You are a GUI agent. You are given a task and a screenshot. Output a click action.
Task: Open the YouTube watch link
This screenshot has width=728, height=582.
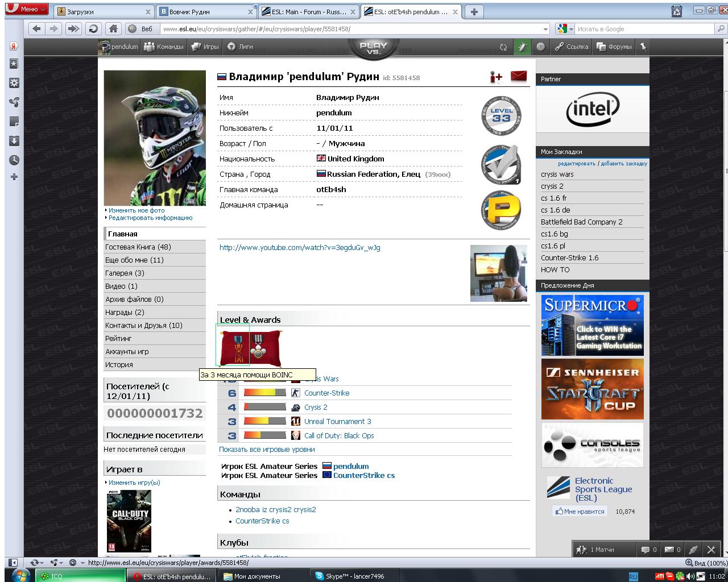[300, 248]
